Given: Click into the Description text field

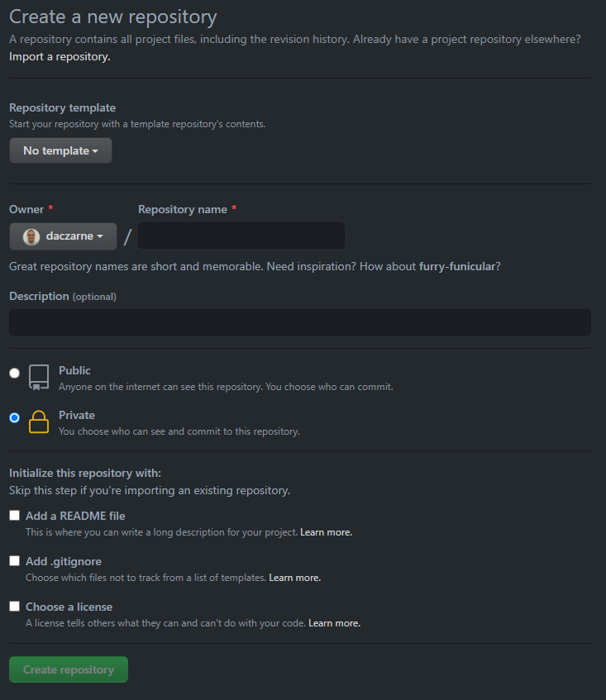Looking at the screenshot, I should click(299, 322).
